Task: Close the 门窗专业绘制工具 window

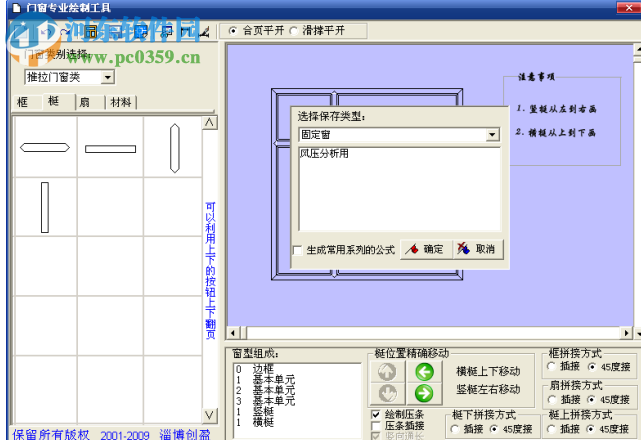Action: pos(628,7)
